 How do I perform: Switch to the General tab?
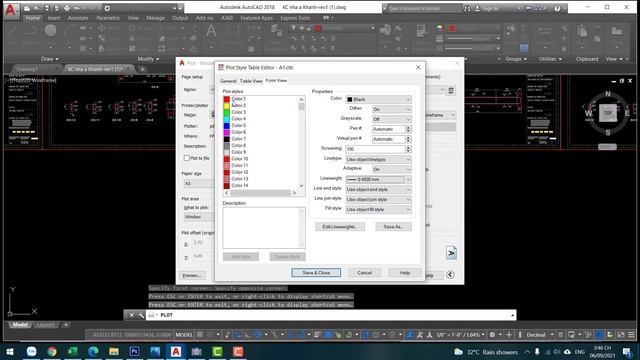[x=228, y=81]
